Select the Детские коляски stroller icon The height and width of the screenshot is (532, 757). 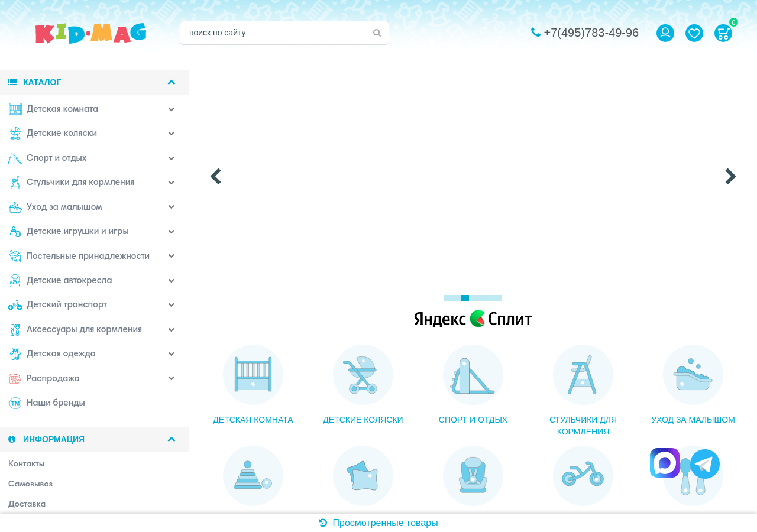click(x=363, y=375)
